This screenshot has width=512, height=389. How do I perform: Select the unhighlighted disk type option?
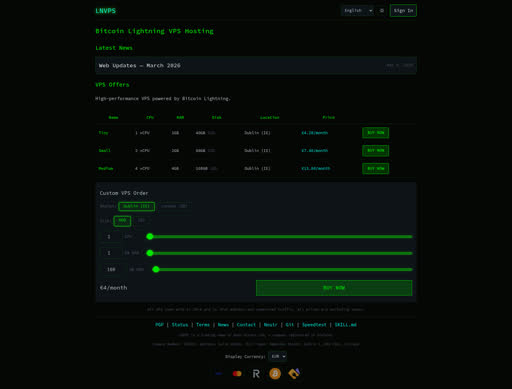[x=141, y=221]
